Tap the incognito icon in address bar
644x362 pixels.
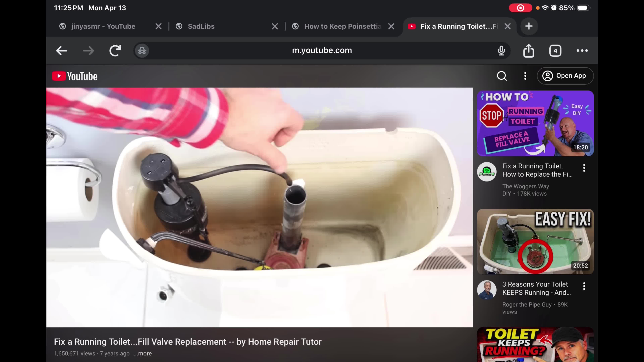tap(142, 51)
